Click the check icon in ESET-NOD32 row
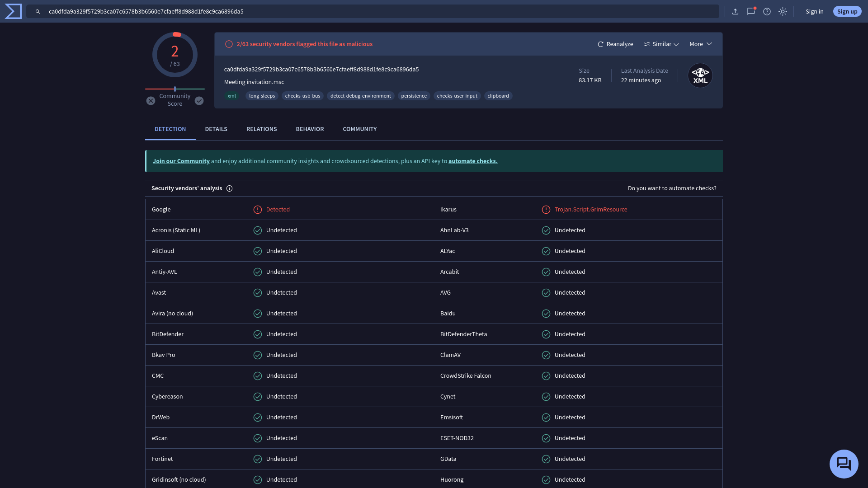This screenshot has width=868, height=488. coord(546,438)
